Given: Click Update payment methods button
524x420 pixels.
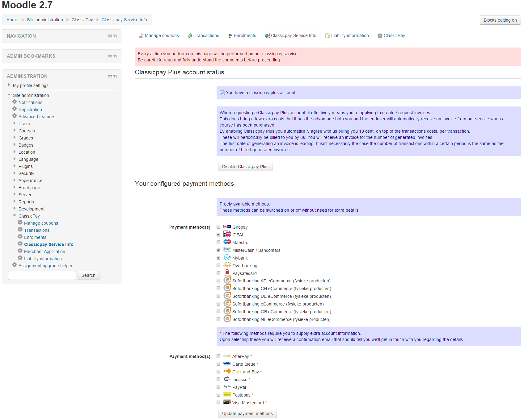Looking at the screenshot, I should (247, 414).
